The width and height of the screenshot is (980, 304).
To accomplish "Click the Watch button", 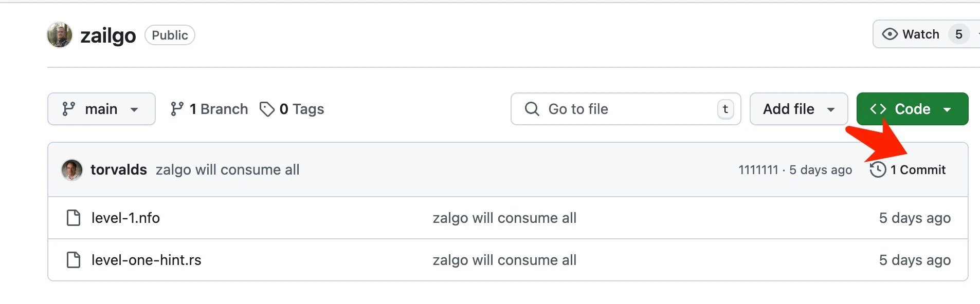I will pyautogui.click(x=920, y=34).
